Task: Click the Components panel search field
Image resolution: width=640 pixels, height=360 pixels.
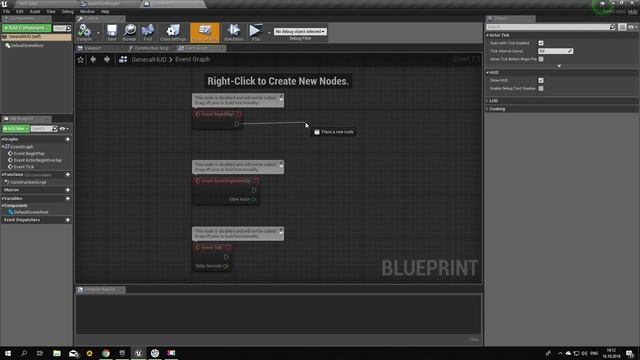Action: 62,28
